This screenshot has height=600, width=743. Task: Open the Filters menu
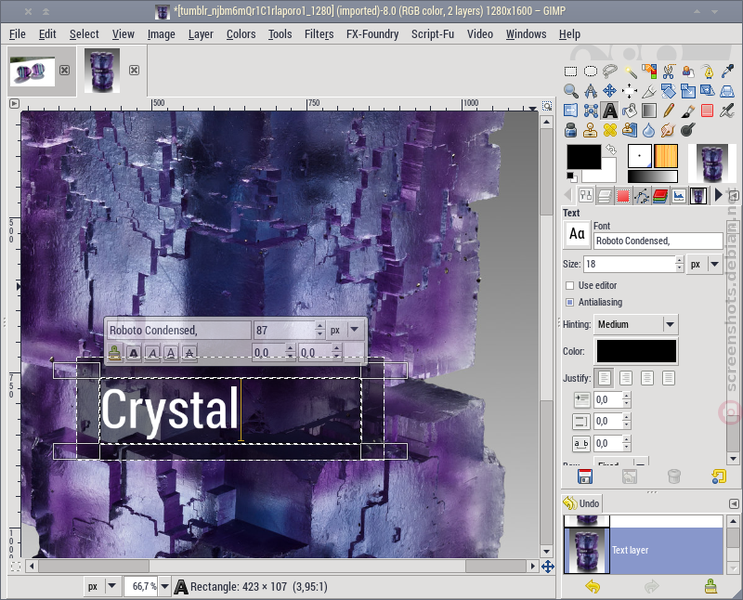319,34
